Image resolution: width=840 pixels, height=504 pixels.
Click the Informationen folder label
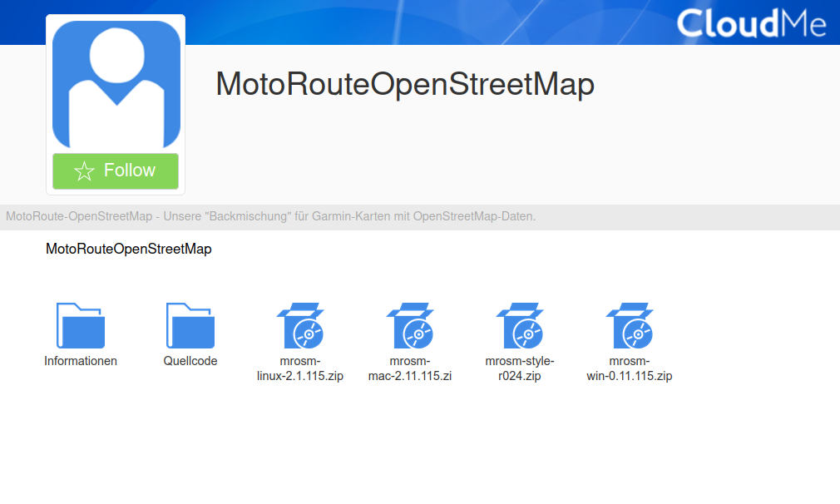tap(81, 361)
